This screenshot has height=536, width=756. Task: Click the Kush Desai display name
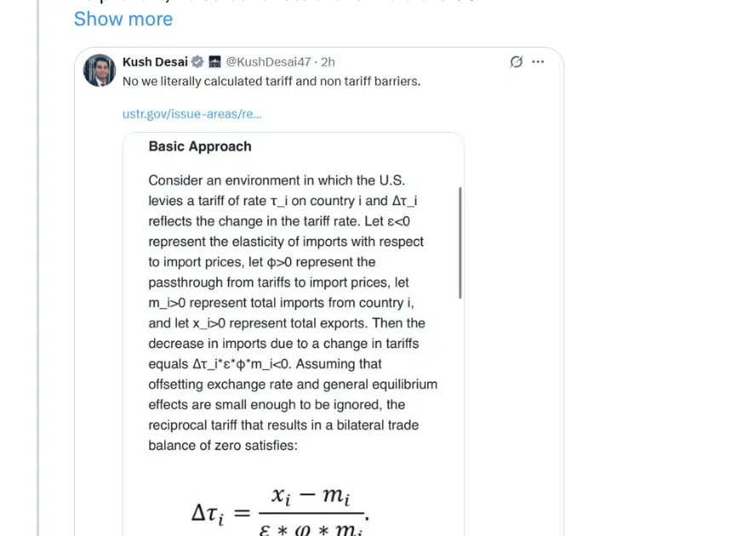click(155, 62)
